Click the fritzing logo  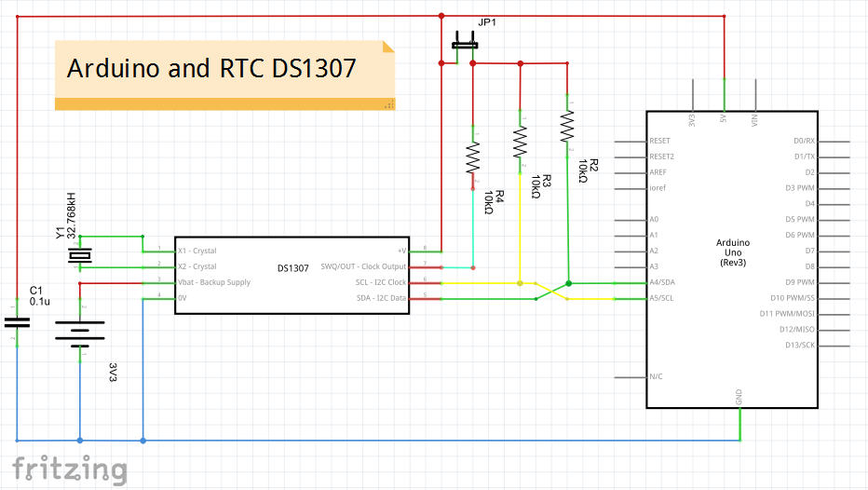coord(70,468)
